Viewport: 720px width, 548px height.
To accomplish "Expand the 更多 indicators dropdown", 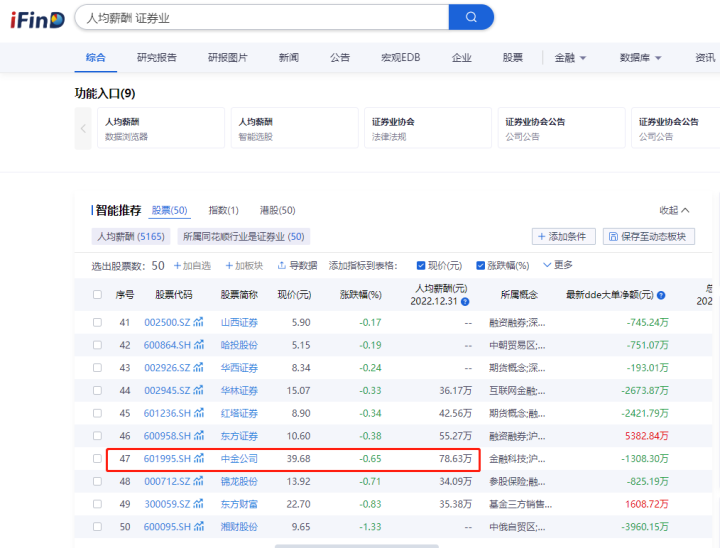I will pos(558,265).
